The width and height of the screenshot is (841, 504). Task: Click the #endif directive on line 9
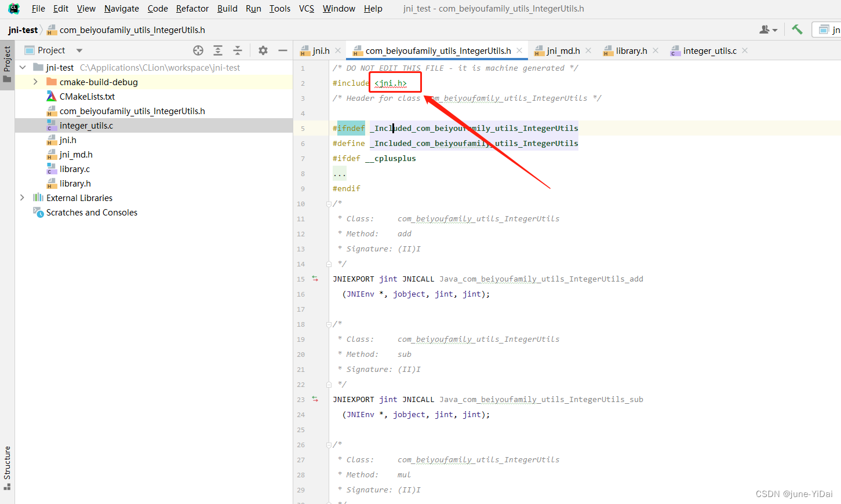tap(347, 189)
